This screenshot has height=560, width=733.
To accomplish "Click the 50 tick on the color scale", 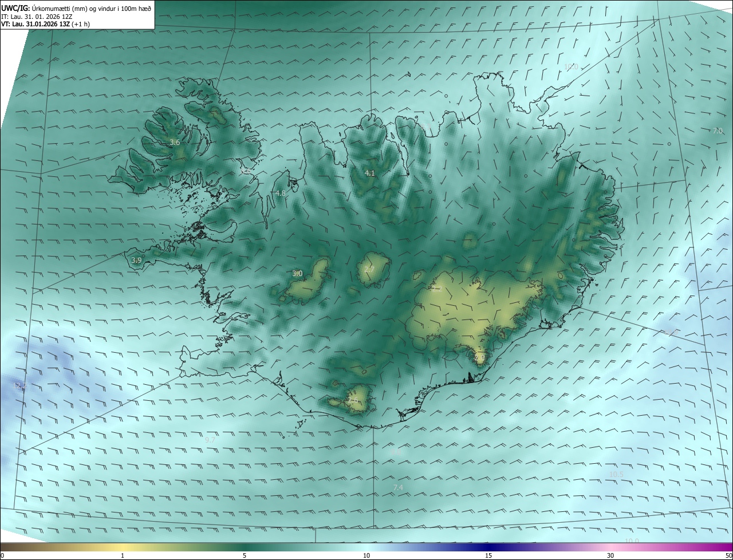I will 728,555.
